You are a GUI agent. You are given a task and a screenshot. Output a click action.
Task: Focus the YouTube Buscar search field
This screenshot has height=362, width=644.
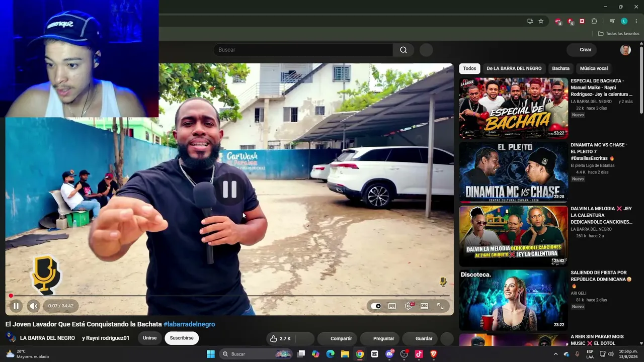pyautogui.click(x=303, y=50)
